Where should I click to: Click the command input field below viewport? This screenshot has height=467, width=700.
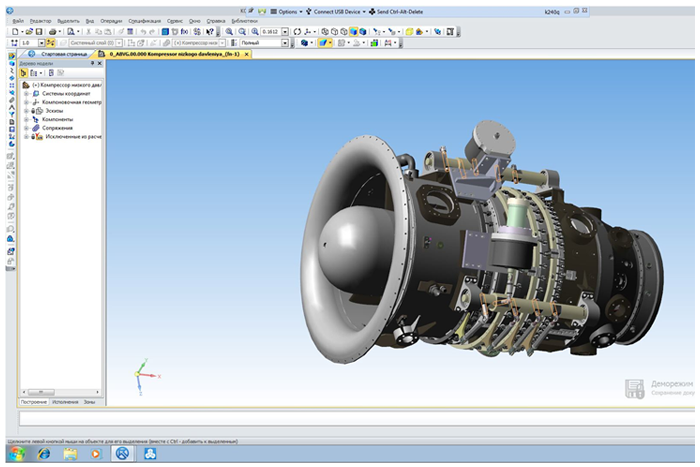click(x=357, y=418)
